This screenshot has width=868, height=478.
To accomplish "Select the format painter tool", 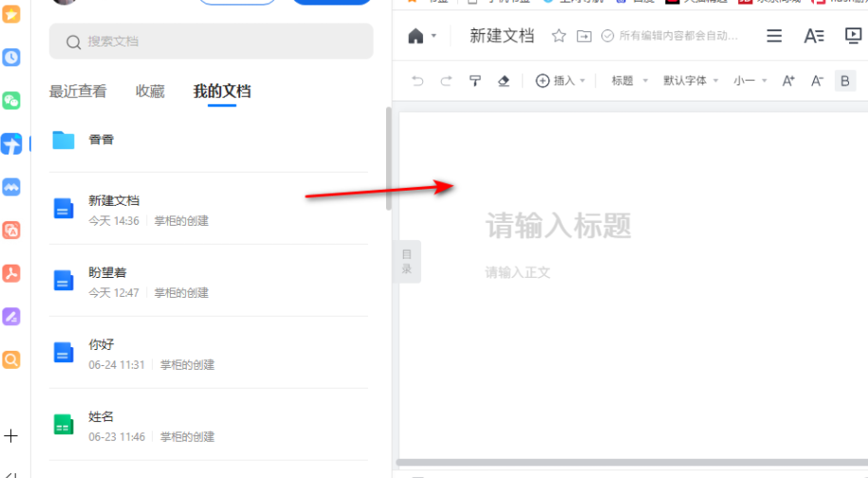I will click(475, 81).
